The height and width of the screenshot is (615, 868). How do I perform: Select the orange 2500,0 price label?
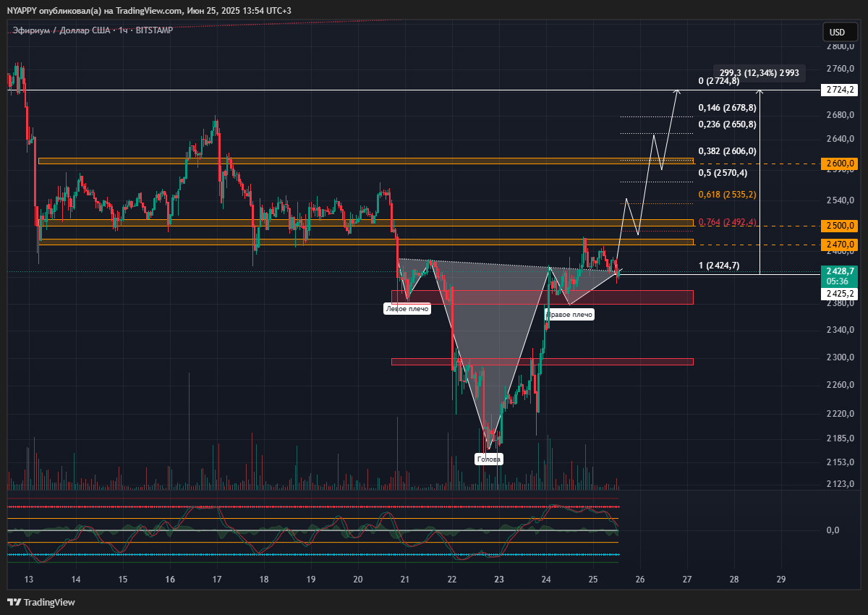tap(839, 226)
